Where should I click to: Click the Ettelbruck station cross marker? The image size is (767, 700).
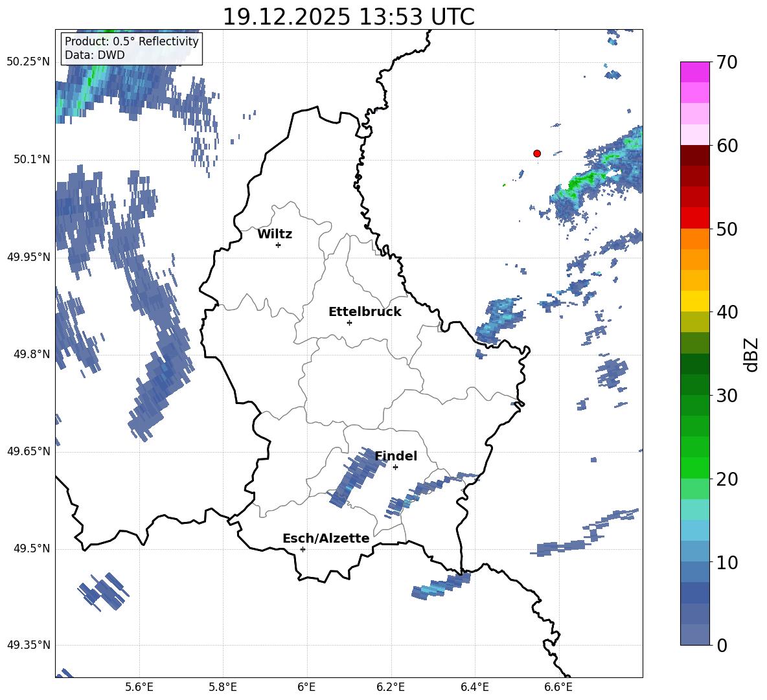coord(349,322)
